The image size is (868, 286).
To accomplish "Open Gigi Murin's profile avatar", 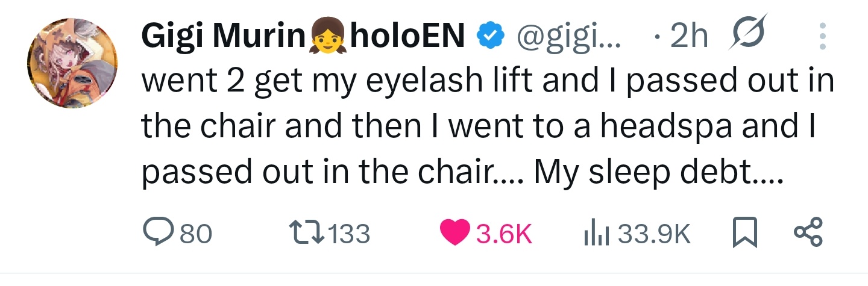I will coord(72,63).
